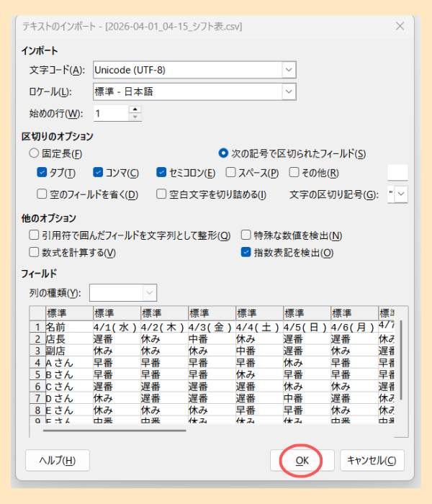Viewport: 432px width, 504px height.
Task: Uncheck the タブ(T) checkbox
Action: [42, 172]
